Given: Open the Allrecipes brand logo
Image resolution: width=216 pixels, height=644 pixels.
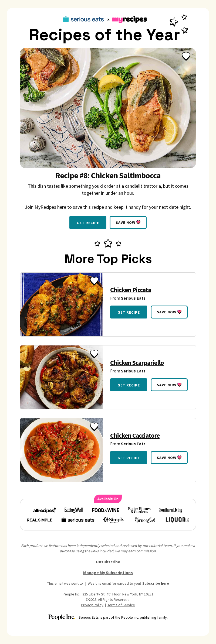Looking at the screenshot, I should [44, 510].
